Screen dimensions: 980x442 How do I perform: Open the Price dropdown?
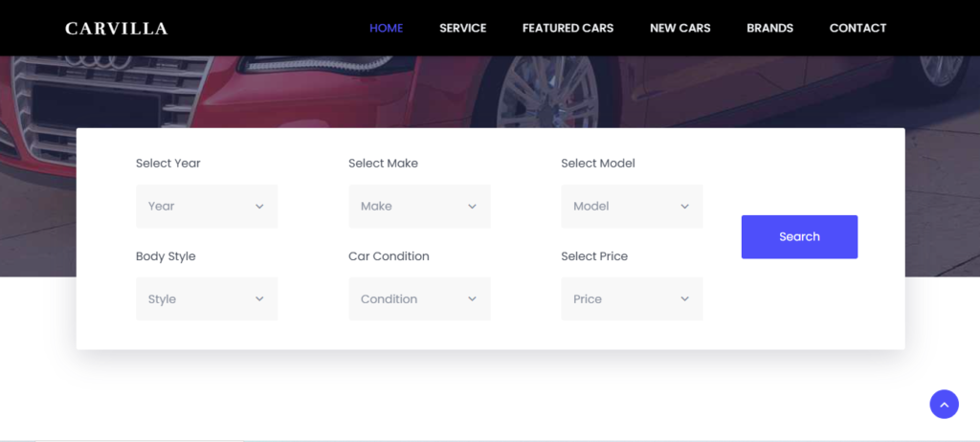(x=631, y=299)
